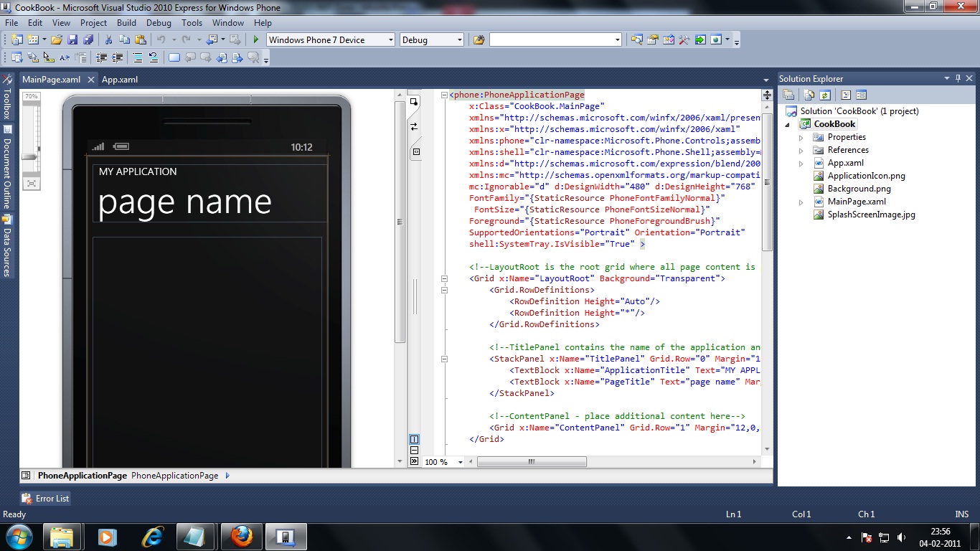The width and height of the screenshot is (980, 551).
Task: Open the Debug menu
Action: [x=159, y=23]
